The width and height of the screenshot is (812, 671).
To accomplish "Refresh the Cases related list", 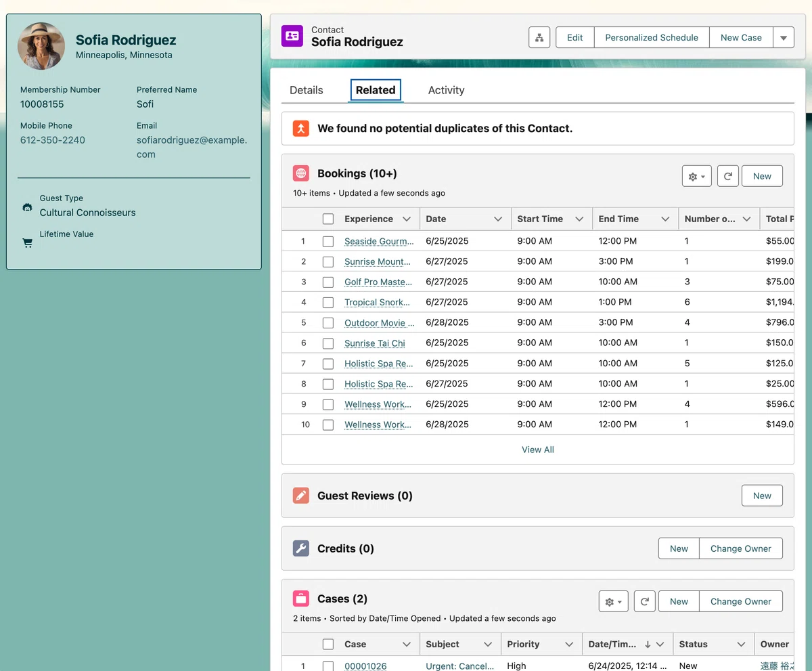I will [x=644, y=601].
